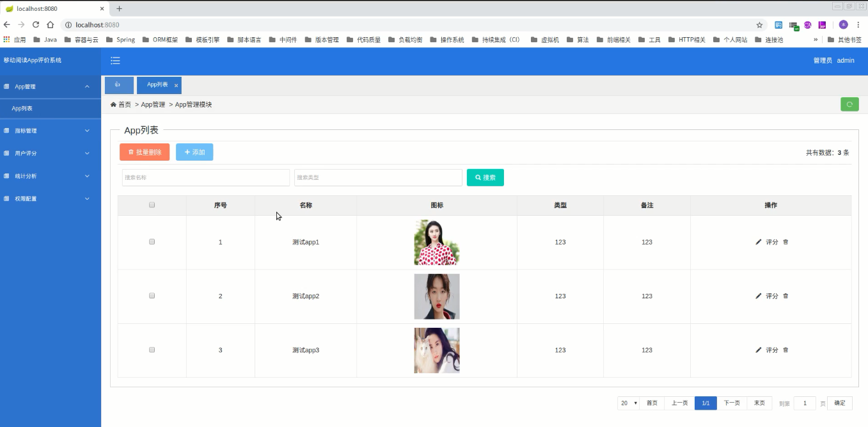Go to 末页 last page
Screen dimensions: 868x427
(x=759, y=403)
